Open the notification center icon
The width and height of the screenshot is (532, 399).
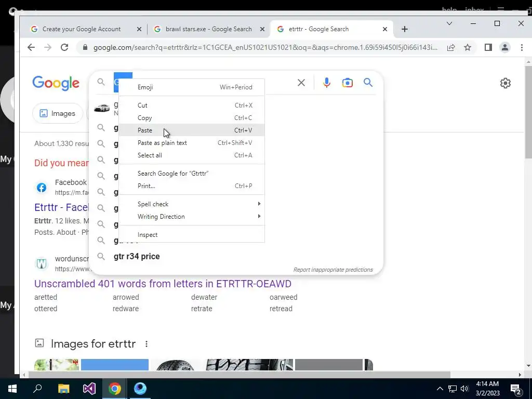(x=516, y=389)
